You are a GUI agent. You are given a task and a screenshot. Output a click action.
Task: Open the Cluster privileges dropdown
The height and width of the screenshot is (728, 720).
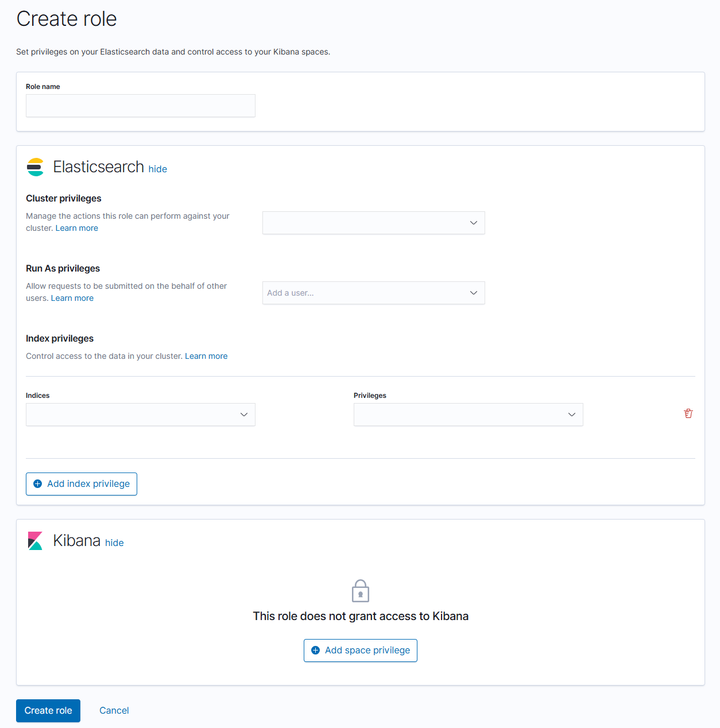tap(373, 223)
